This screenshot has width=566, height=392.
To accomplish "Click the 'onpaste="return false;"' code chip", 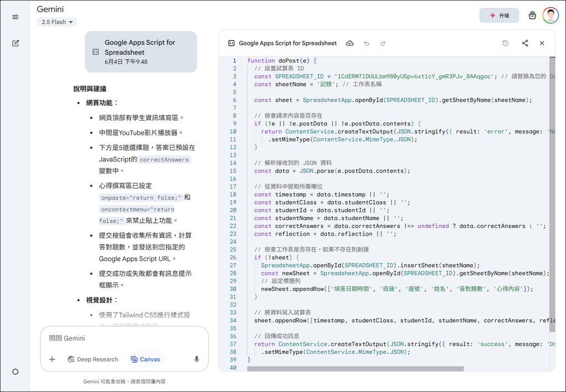I will coord(140,198).
